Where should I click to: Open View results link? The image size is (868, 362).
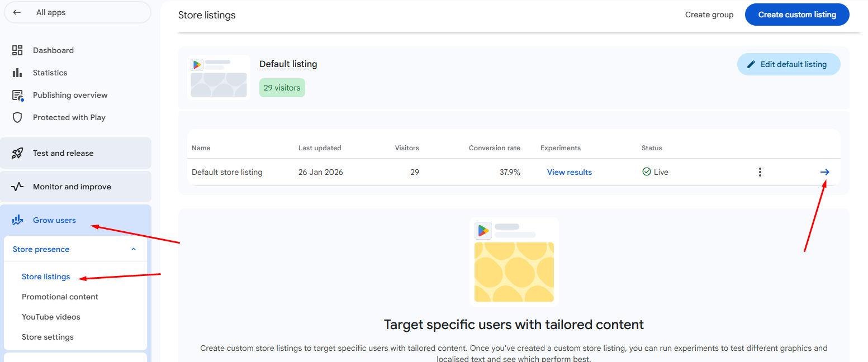[569, 172]
